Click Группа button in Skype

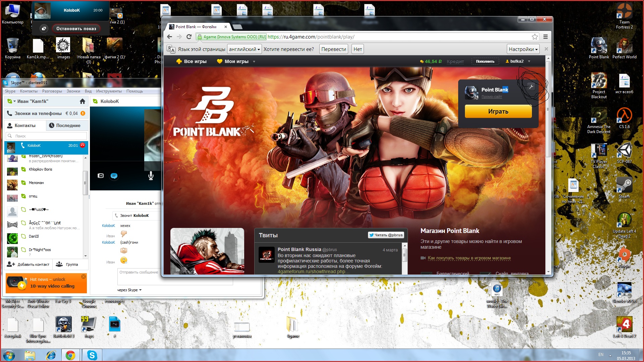tap(67, 264)
